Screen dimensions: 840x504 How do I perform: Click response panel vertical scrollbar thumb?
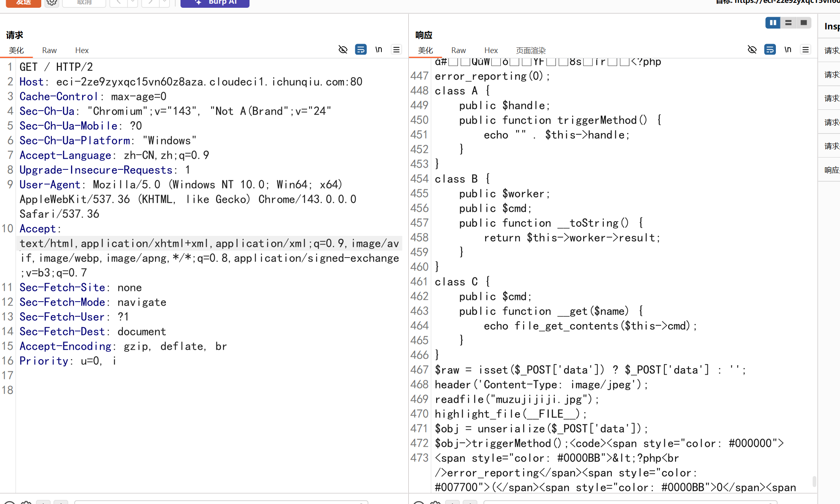[814, 482]
